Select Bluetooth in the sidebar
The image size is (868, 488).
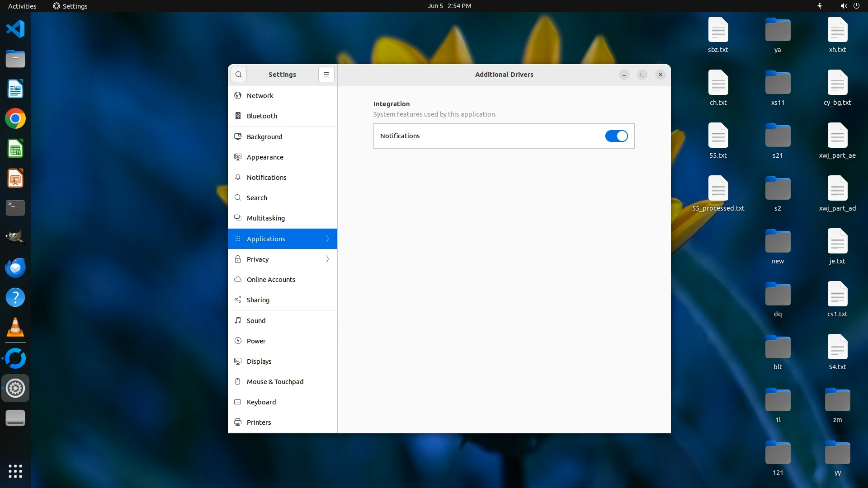coord(262,116)
